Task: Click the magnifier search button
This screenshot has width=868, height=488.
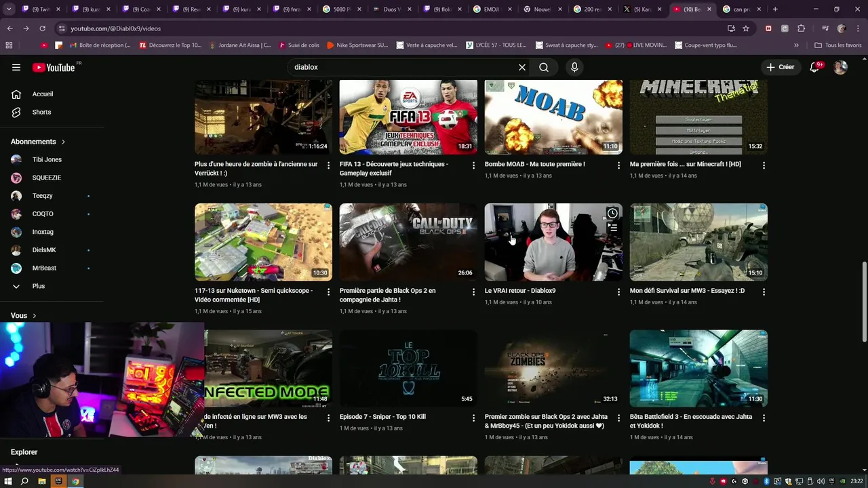Action: [544, 67]
